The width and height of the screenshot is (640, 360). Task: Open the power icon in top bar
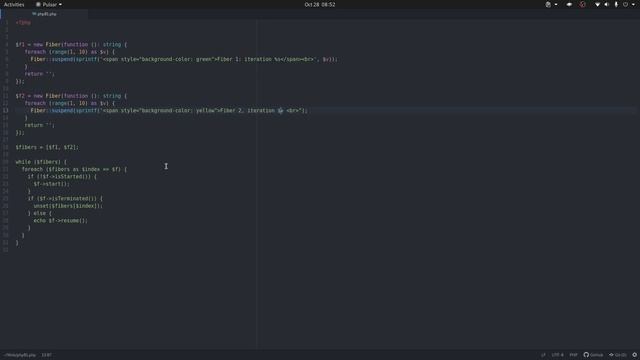click(x=625, y=4)
